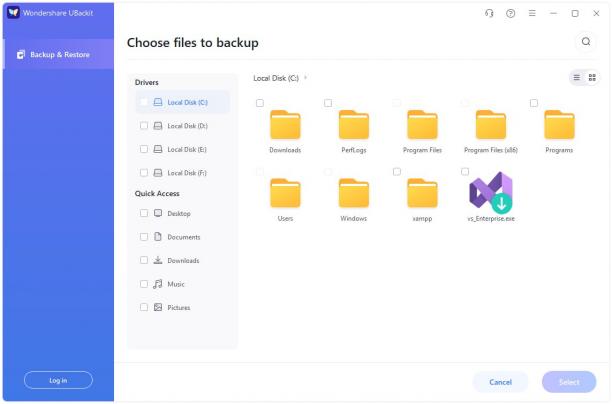Click the "Pictures" label in Quick Access
Viewport: 612px width, 404px height.
pyautogui.click(x=179, y=308)
